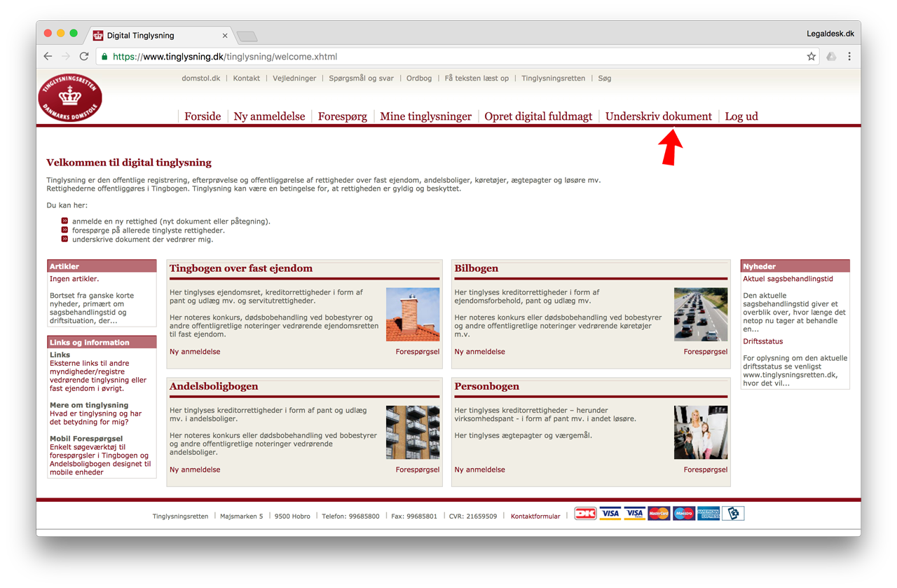
Task: Open Spørgsmål og svar link
Action: 362,78
